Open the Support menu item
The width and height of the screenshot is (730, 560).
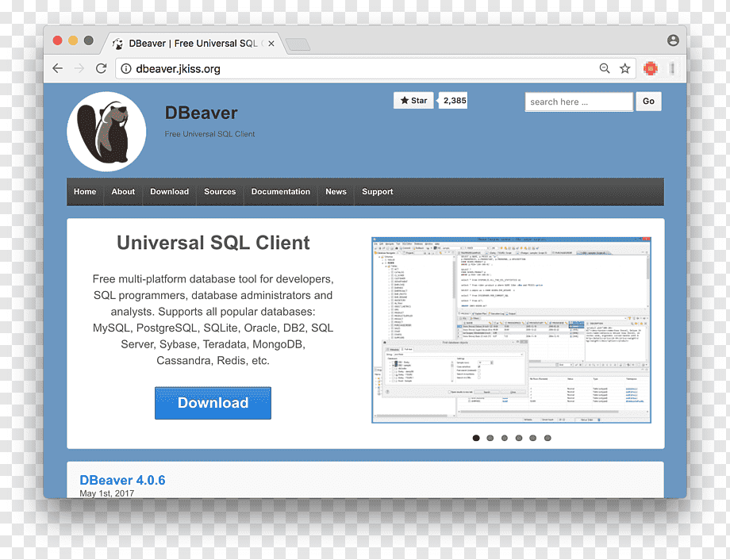point(378,192)
